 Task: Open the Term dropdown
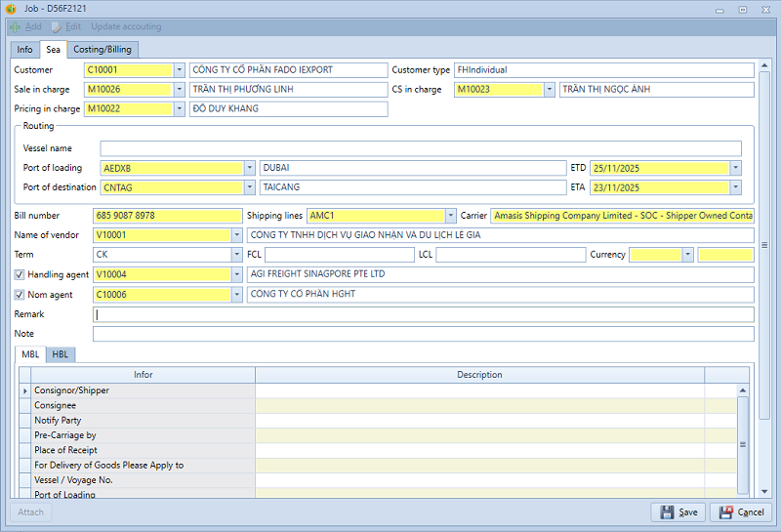click(x=237, y=255)
